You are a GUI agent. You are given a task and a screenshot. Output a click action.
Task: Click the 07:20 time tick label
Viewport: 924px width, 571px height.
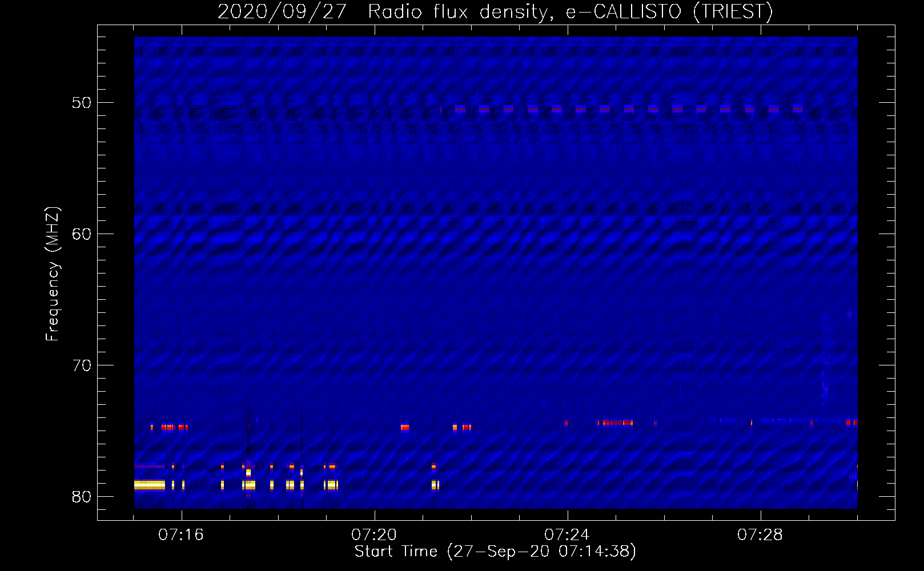pyautogui.click(x=374, y=535)
